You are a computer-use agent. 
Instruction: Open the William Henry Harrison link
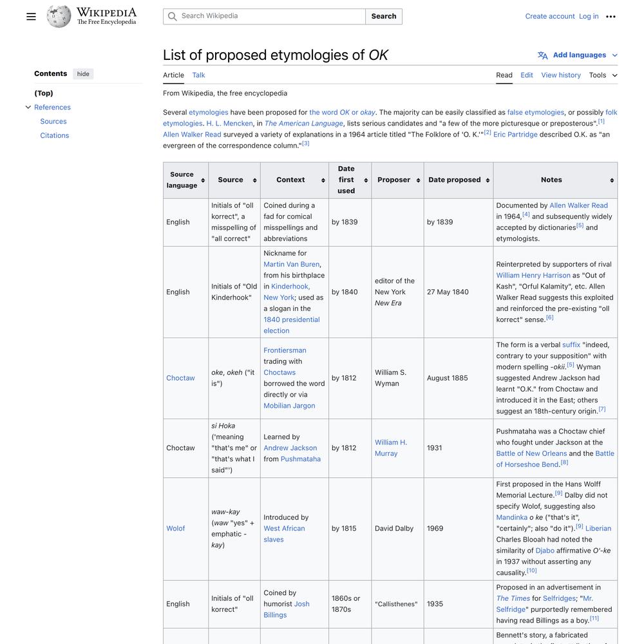(x=533, y=276)
